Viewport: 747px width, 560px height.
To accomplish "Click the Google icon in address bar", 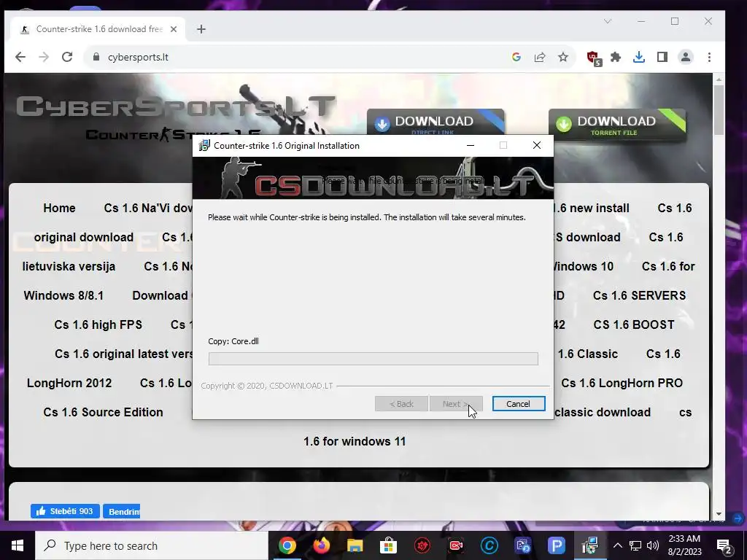I will pos(516,57).
